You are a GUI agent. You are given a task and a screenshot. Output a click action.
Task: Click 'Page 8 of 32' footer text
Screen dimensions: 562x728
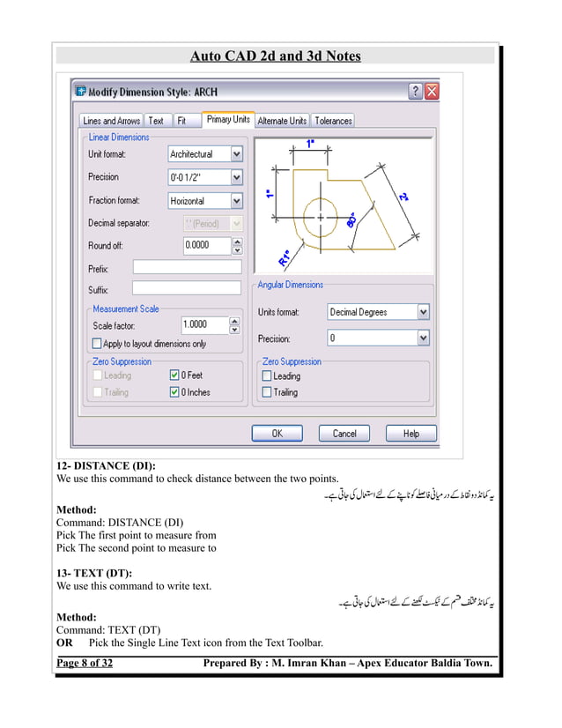pyautogui.click(x=85, y=663)
